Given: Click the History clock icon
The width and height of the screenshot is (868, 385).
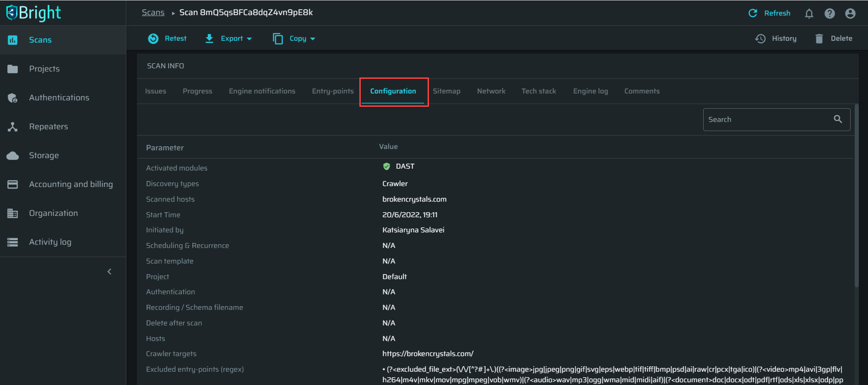Looking at the screenshot, I should (x=760, y=39).
